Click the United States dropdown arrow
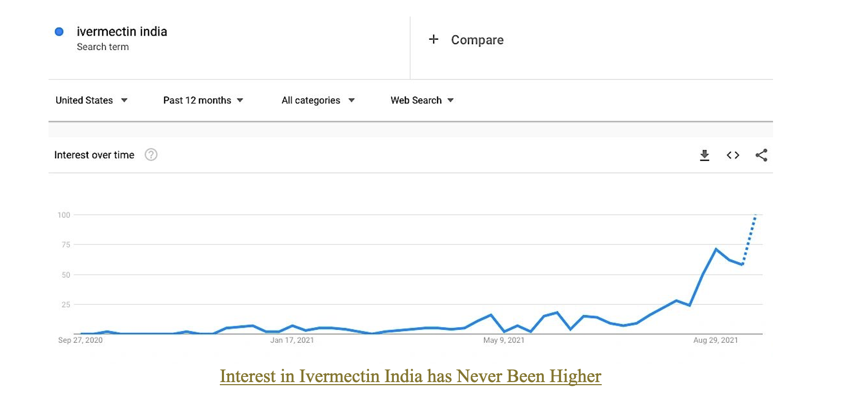Image resolution: width=868 pixels, height=411 pixels. tap(124, 100)
